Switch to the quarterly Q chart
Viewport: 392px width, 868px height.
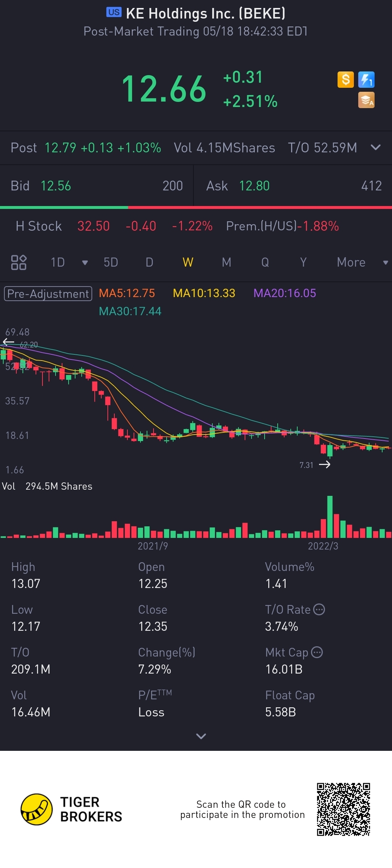265,262
